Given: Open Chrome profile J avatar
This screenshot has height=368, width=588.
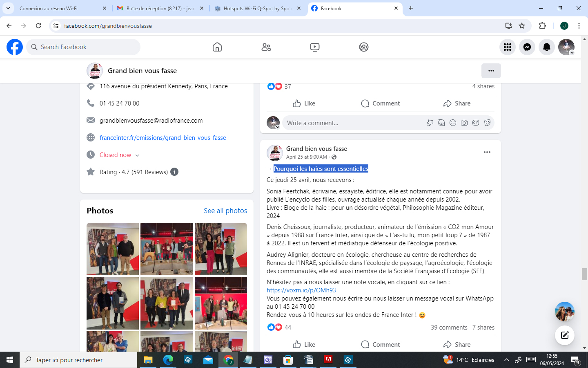Looking at the screenshot, I should pos(564,26).
